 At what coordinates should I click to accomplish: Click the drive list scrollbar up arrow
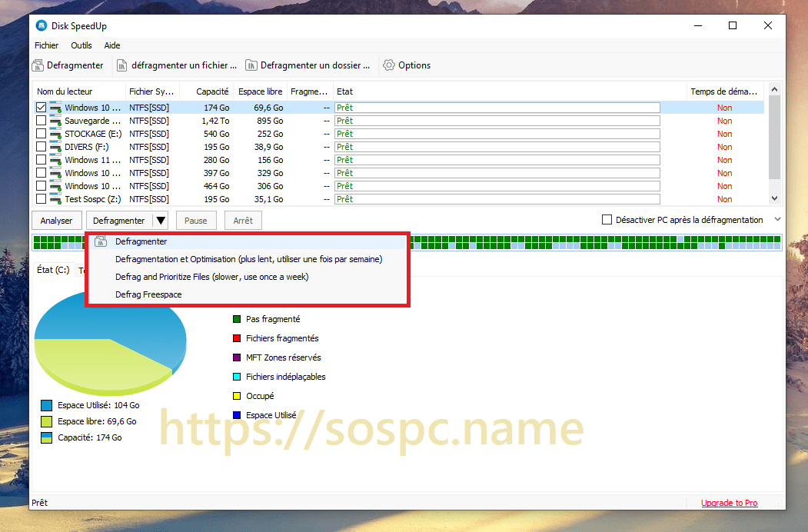[x=774, y=90]
